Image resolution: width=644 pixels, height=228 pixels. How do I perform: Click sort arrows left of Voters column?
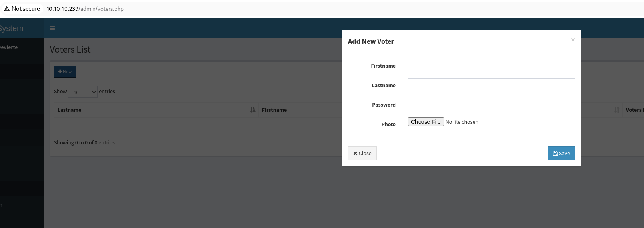617,110
